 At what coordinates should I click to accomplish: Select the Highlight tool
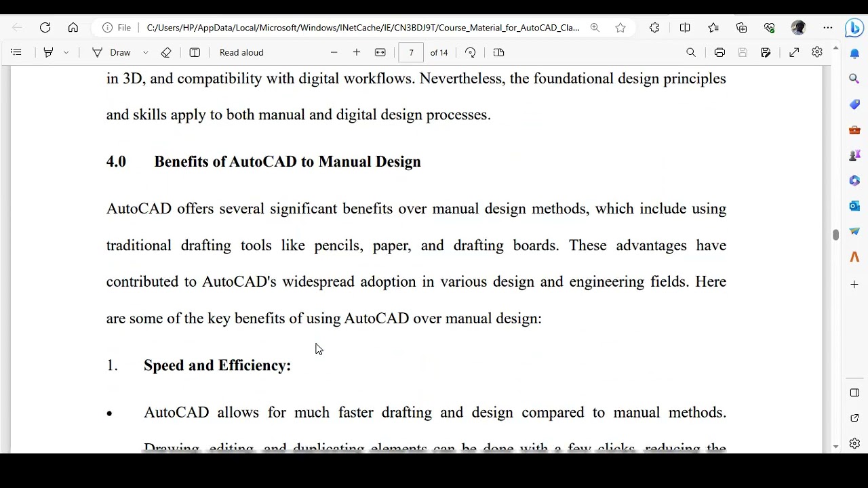(48, 52)
